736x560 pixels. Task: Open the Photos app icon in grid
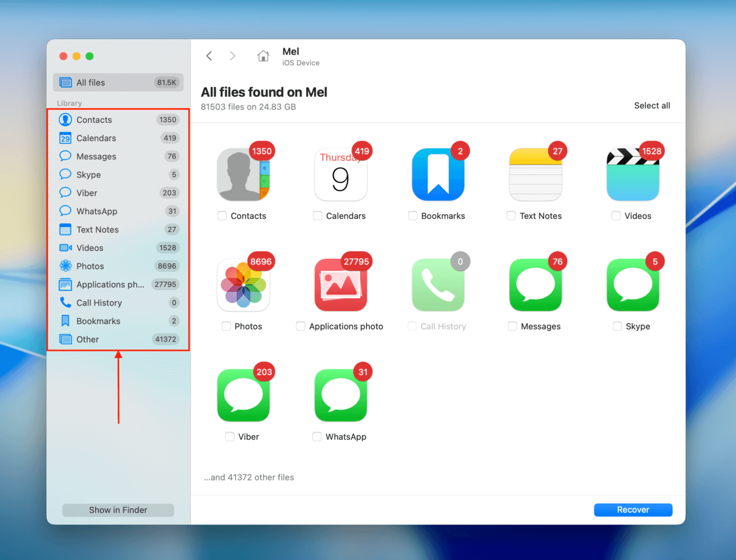243,285
